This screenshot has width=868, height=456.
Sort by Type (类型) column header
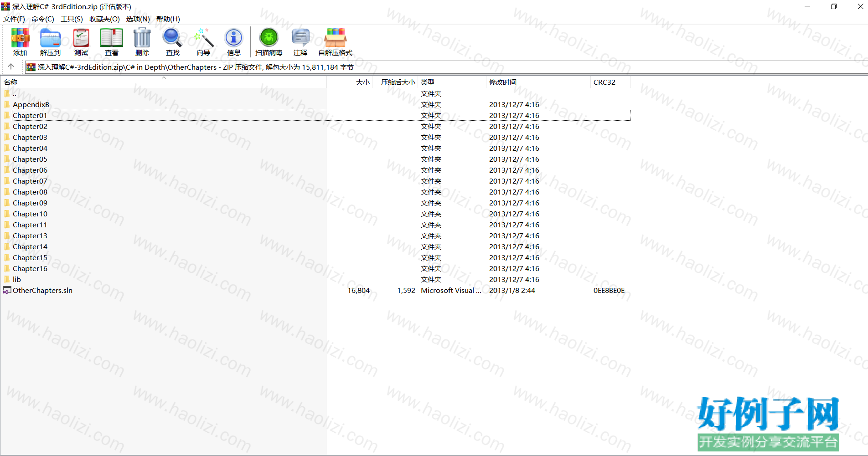(x=452, y=82)
